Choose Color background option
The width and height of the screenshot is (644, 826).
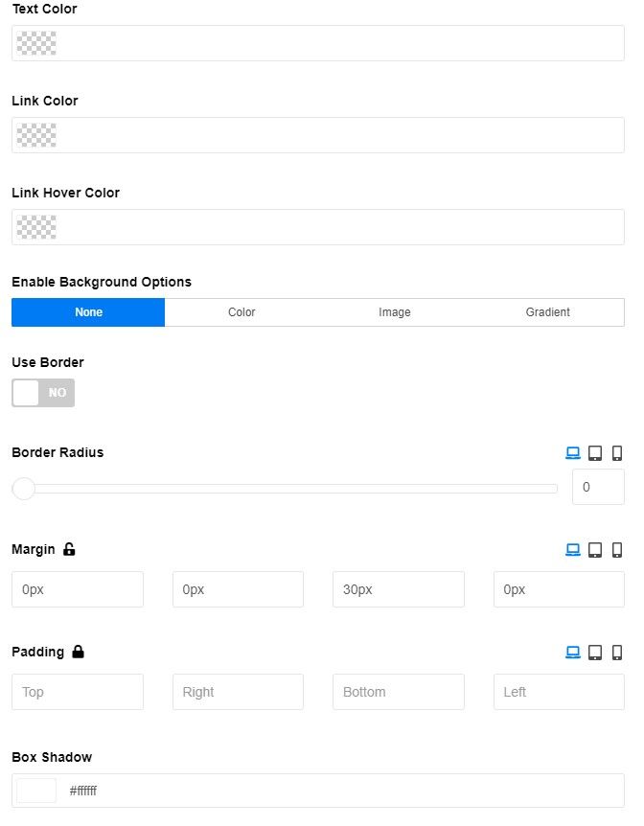pos(241,312)
